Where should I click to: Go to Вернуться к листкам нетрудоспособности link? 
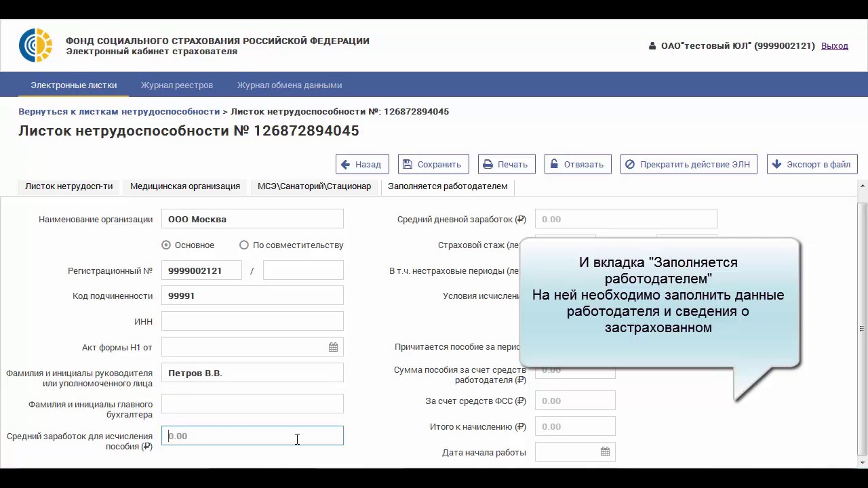119,111
